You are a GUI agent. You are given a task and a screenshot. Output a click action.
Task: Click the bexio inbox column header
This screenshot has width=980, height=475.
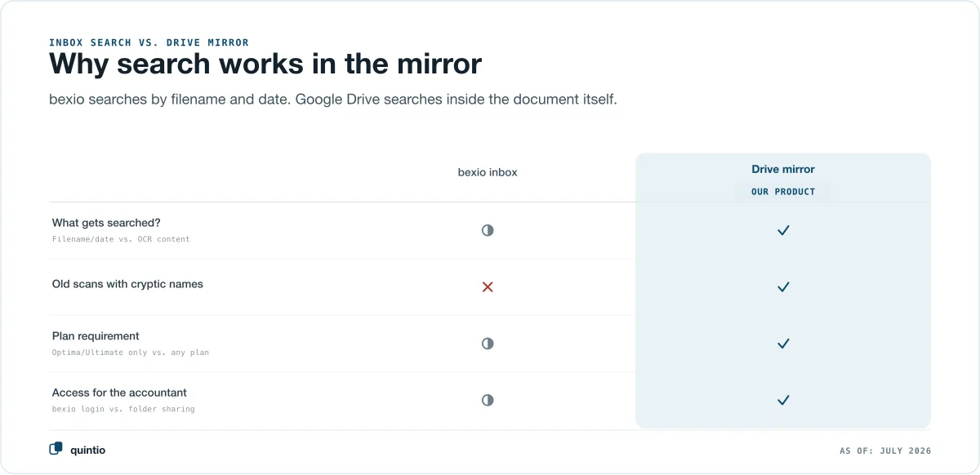pos(488,172)
